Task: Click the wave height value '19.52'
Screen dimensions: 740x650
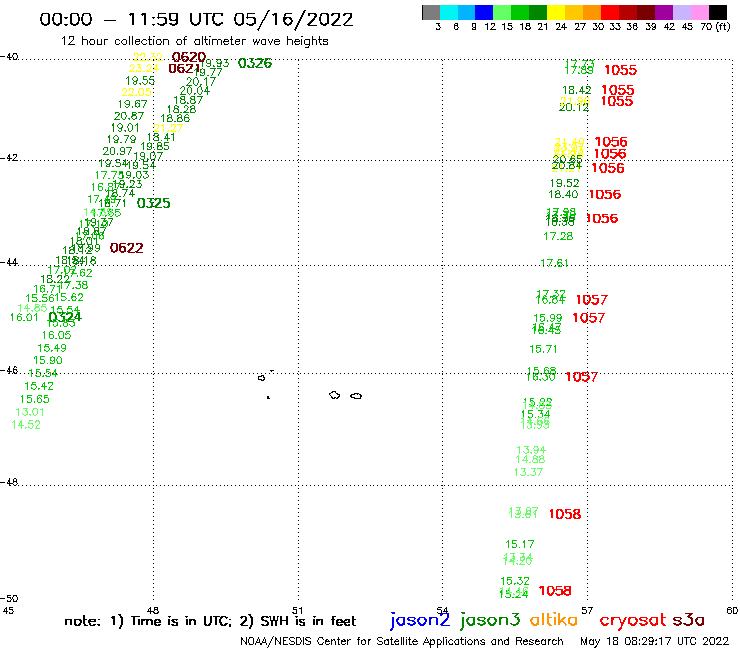Action: (564, 183)
